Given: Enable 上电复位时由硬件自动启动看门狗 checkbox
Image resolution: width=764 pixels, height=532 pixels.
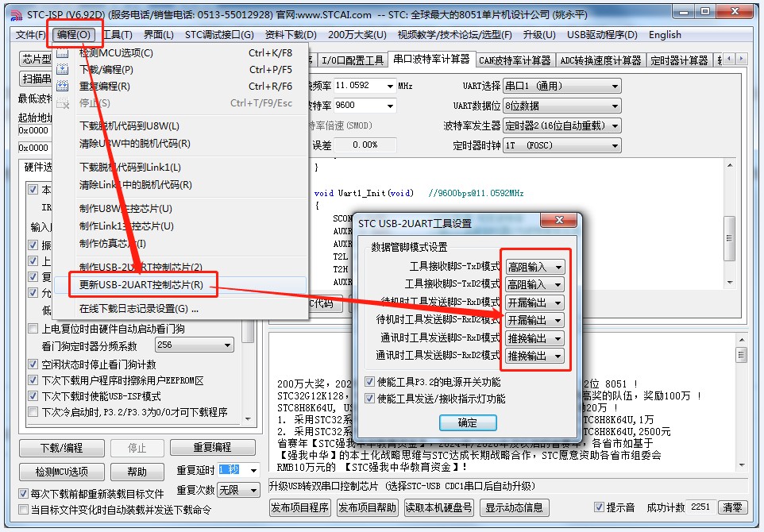Looking at the screenshot, I should [x=33, y=329].
